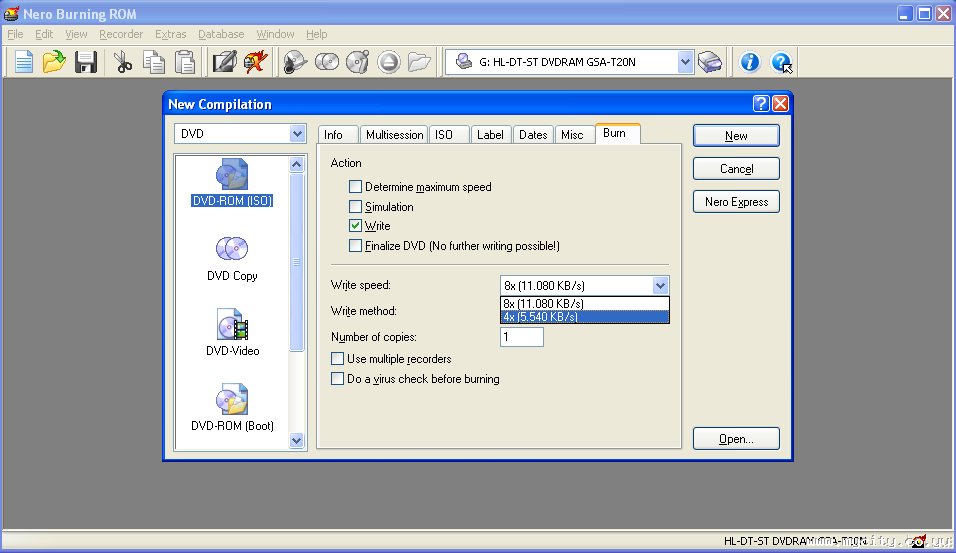956x553 pixels.
Task: Open the DVD disc type dropdown
Action: (297, 134)
